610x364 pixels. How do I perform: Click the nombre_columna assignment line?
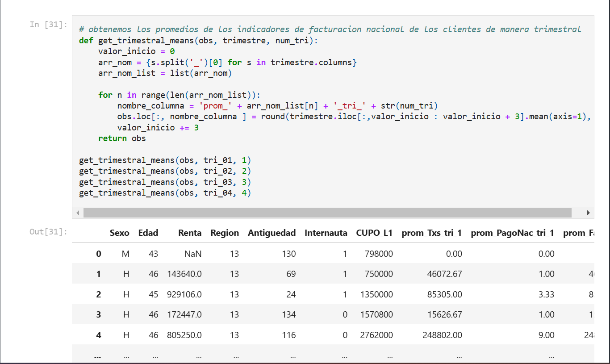[x=278, y=106]
